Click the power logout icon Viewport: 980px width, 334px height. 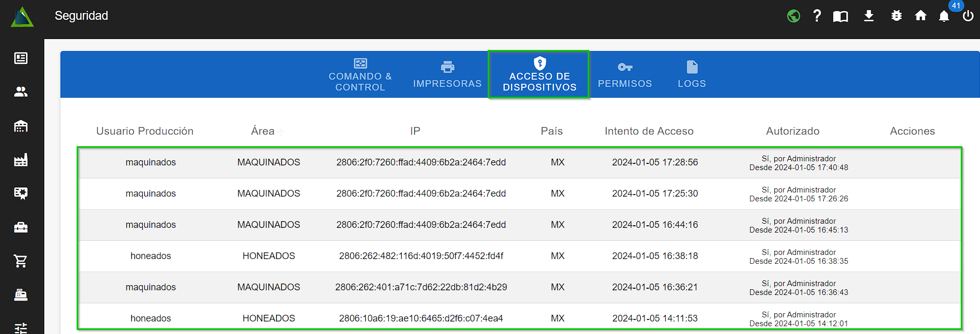(x=968, y=16)
